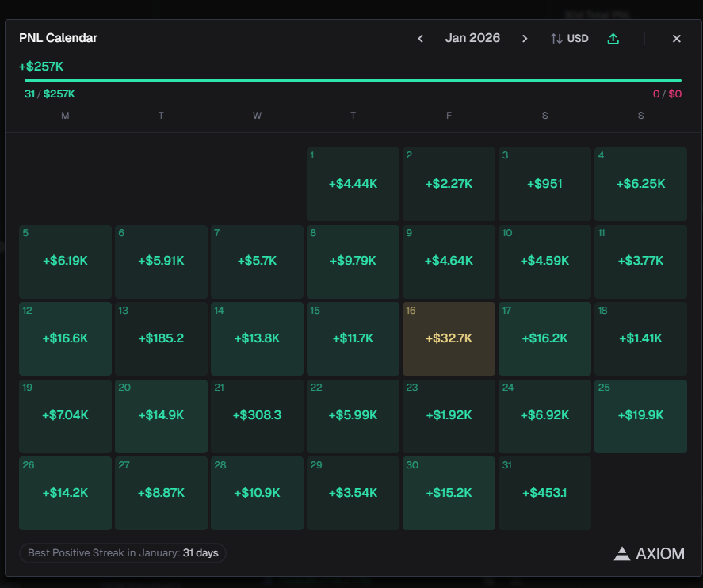Click the 0 / $0 losing days text

667,94
